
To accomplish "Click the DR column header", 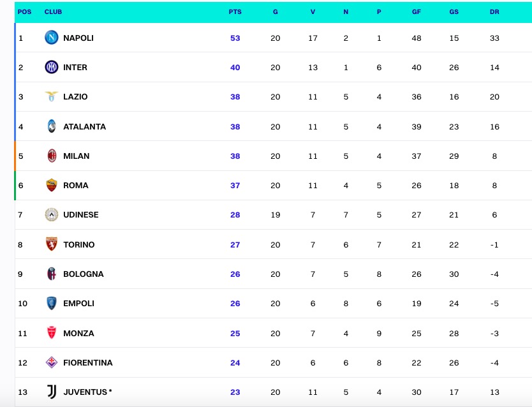I will (494, 12).
